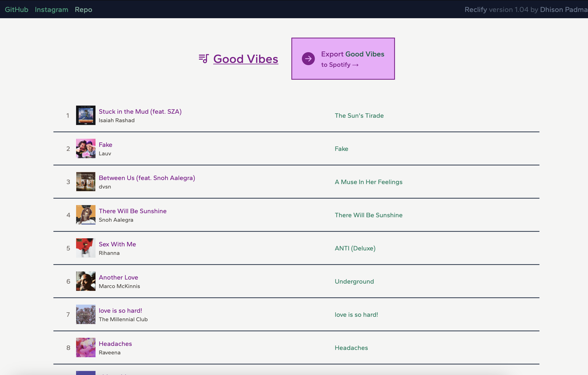Click the Headaches album artwork by Raveena
This screenshot has width=588, height=375.
pos(86,347)
